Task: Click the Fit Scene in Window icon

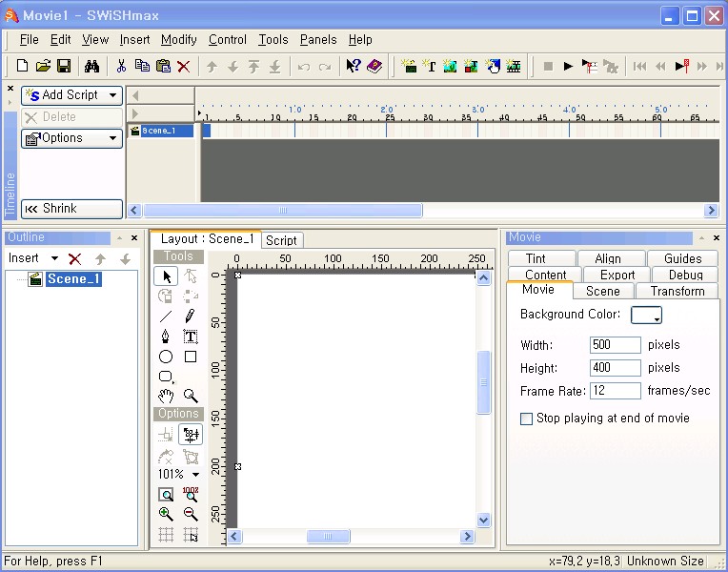Action: click(x=166, y=495)
